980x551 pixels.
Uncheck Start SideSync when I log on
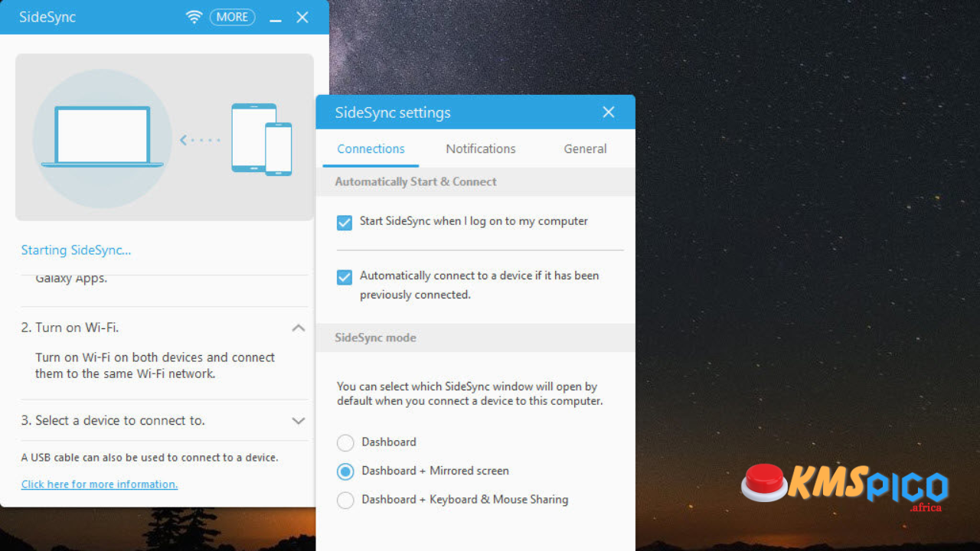(345, 222)
